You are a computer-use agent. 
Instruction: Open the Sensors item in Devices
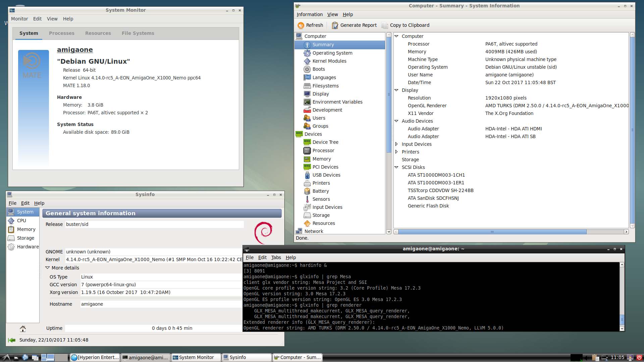coord(321,199)
